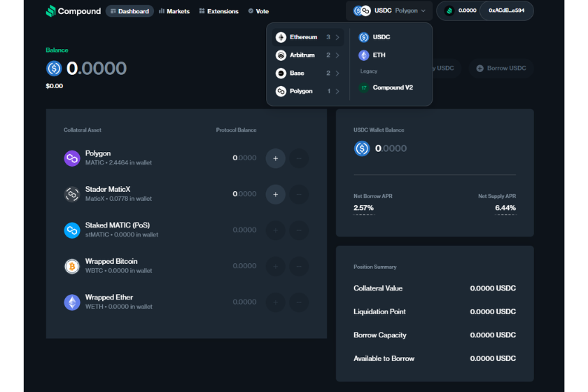Go to the Vote tab
The image size is (588, 392).
coord(259,11)
